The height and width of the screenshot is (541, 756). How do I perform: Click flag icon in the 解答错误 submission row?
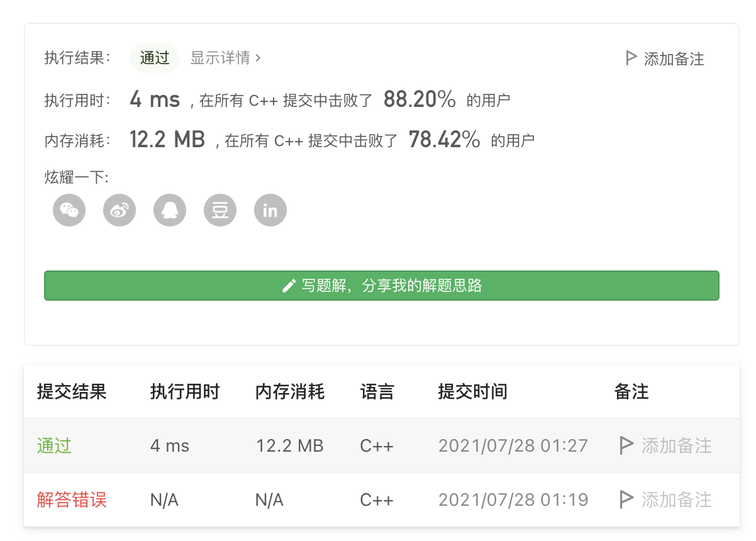tap(626, 500)
